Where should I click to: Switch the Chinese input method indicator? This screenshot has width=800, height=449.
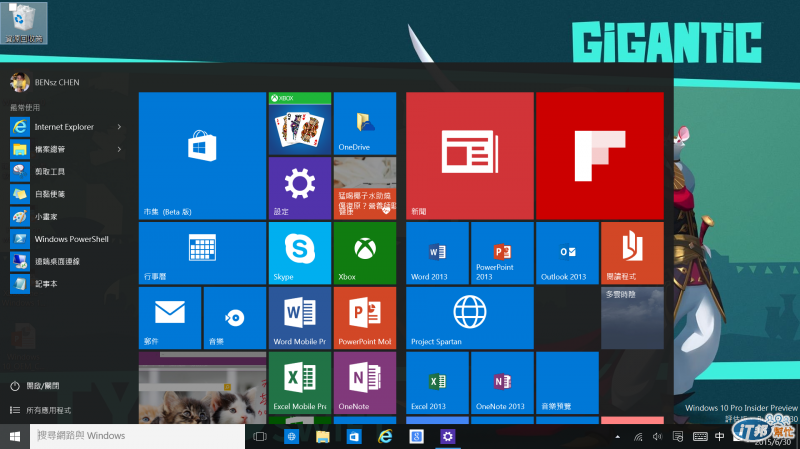(719, 437)
